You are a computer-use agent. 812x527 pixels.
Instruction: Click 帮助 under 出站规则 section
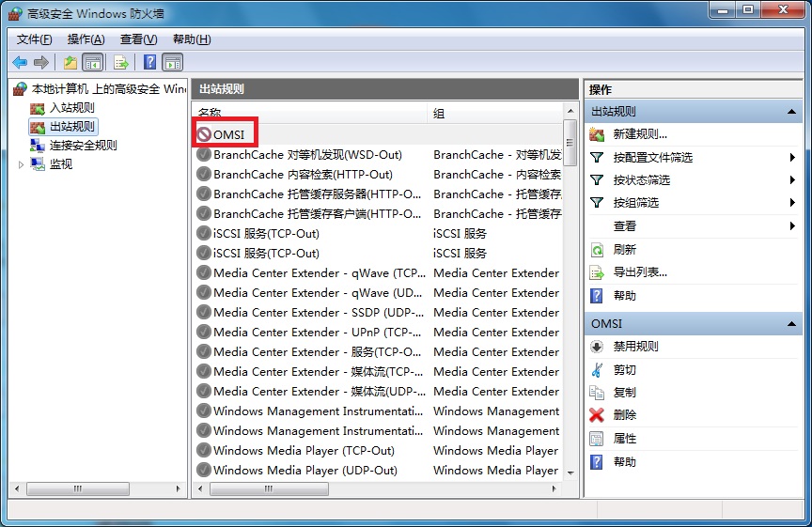tap(625, 296)
